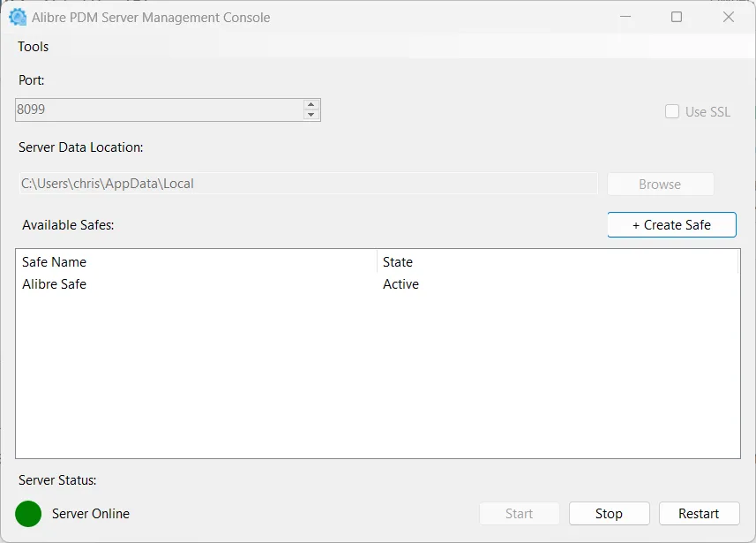
Task: Click the Server Data Location: label
Action: click(80, 147)
